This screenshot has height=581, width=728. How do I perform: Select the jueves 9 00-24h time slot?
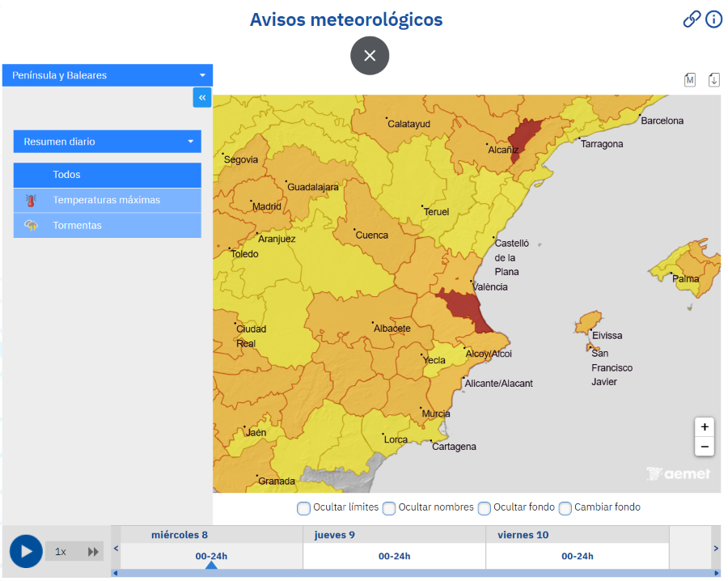394,556
